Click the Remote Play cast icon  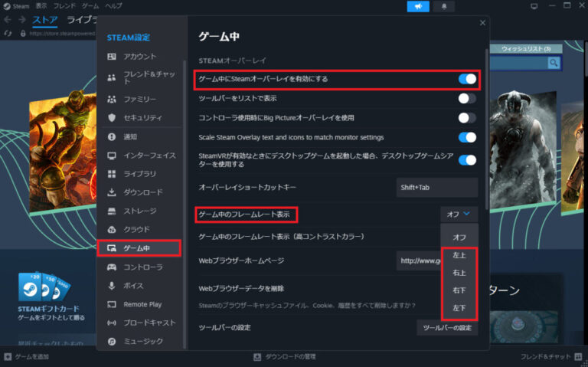click(112, 304)
